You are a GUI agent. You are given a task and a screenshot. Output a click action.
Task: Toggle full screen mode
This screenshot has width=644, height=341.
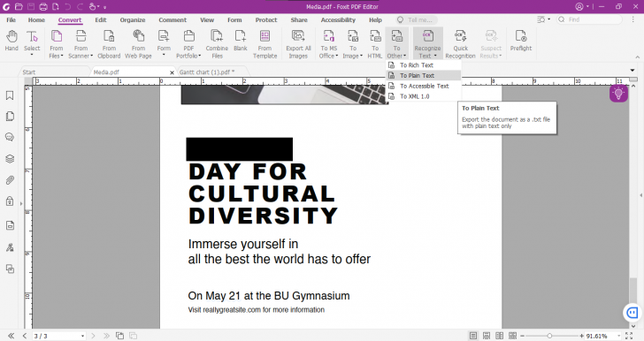[x=629, y=336]
